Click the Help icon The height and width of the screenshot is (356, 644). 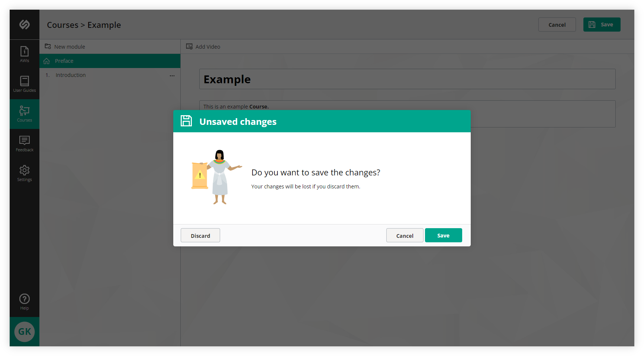[24, 301]
